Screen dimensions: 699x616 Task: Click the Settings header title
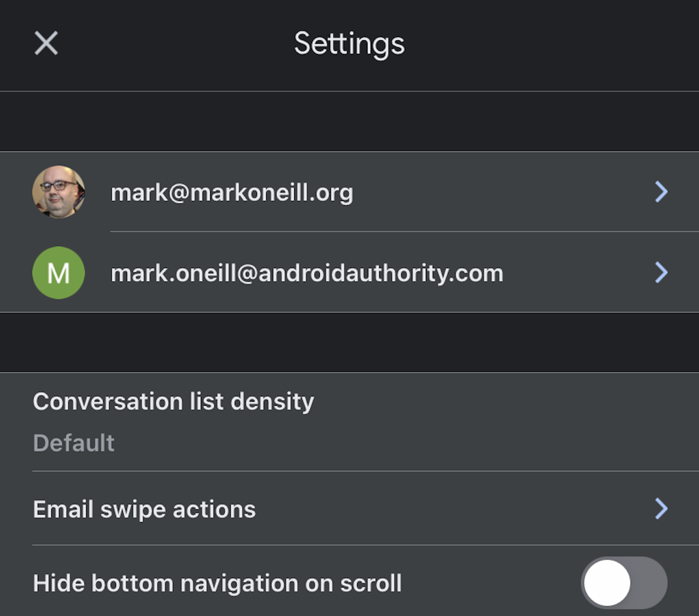click(x=349, y=44)
